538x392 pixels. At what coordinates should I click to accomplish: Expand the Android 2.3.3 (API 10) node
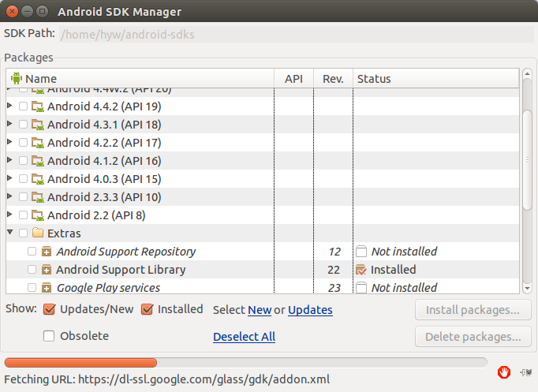click(x=9, y=197)
